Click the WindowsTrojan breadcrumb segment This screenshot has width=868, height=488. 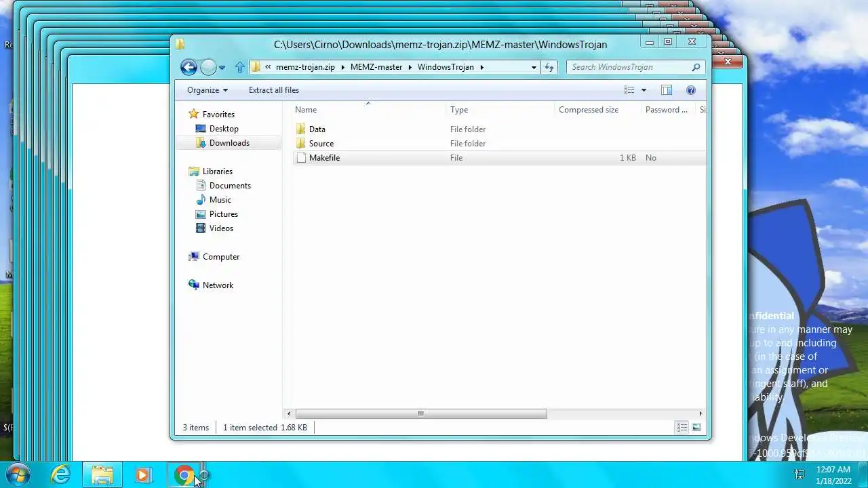[446, 67]
